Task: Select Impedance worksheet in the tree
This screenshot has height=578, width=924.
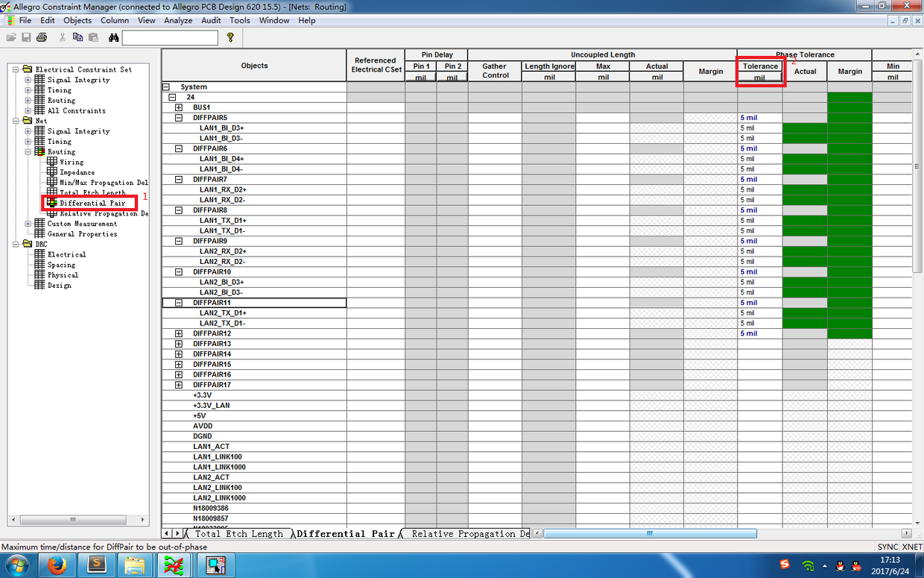Action: click(x=77, y=172)
